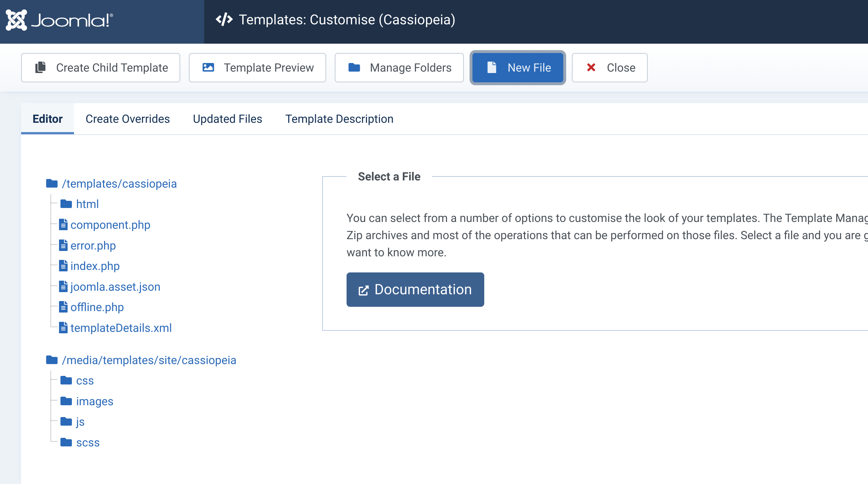
Task: Click Template Preview button label
Action: click(269, 68)
